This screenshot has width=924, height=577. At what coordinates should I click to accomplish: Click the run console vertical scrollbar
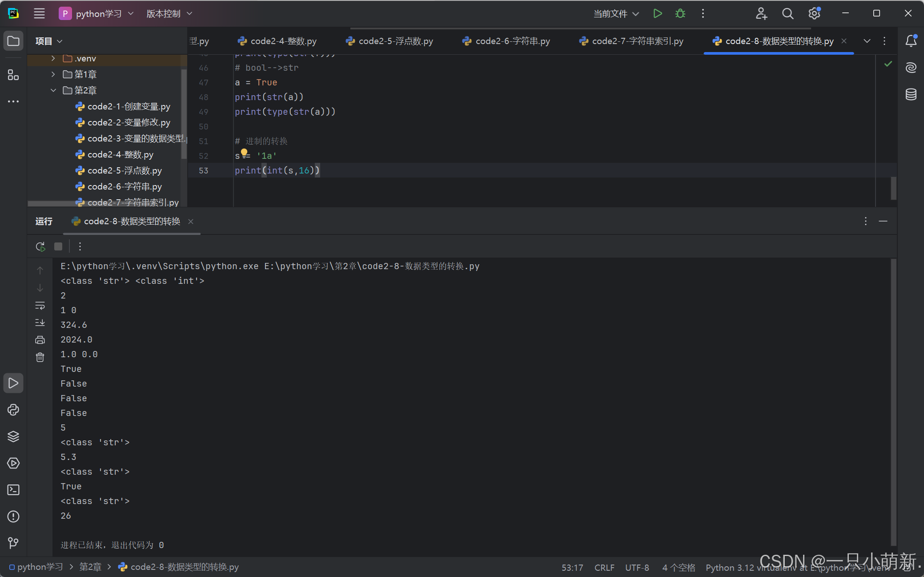pos(893,400)
